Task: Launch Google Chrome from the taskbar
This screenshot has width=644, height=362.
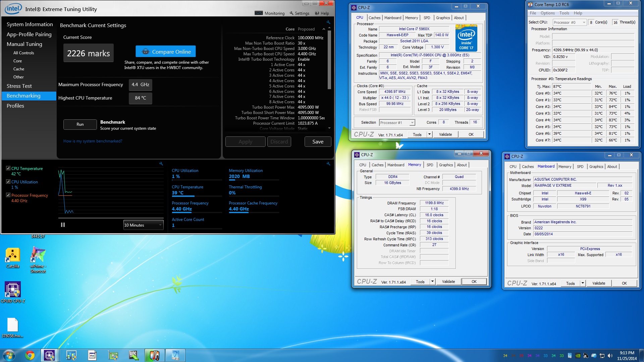Action: click(30, 355)
